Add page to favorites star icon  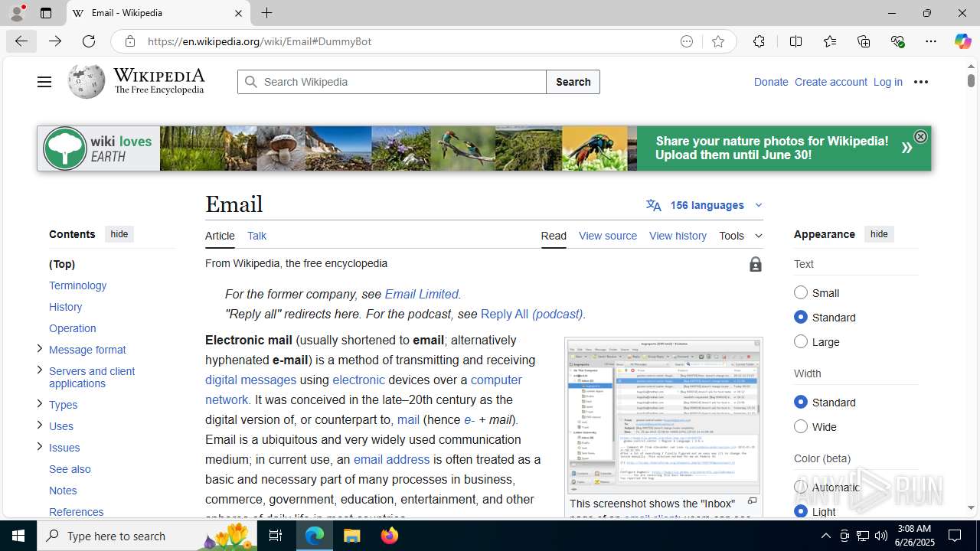click(x=717, y=41)
